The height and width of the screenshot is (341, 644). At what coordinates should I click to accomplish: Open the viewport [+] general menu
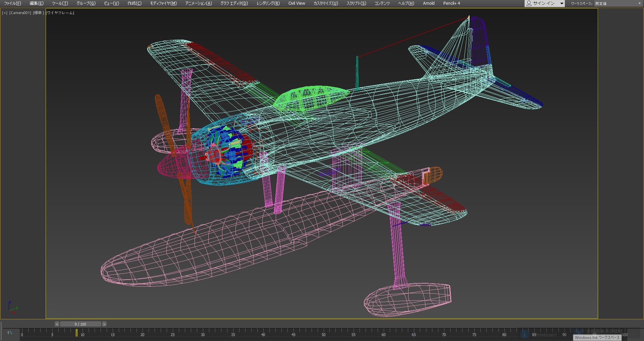pos(5,13)
